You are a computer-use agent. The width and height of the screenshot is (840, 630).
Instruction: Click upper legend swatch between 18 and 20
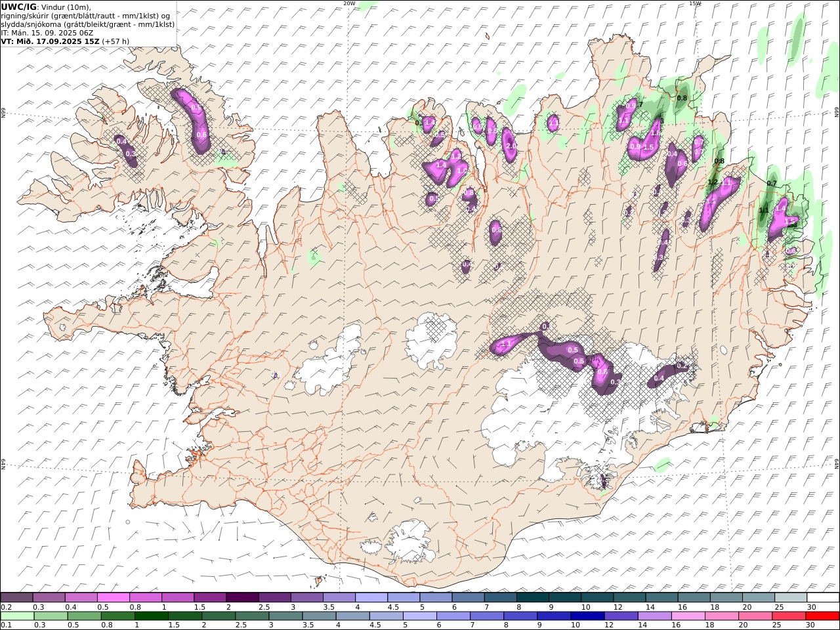pos(727,597)
